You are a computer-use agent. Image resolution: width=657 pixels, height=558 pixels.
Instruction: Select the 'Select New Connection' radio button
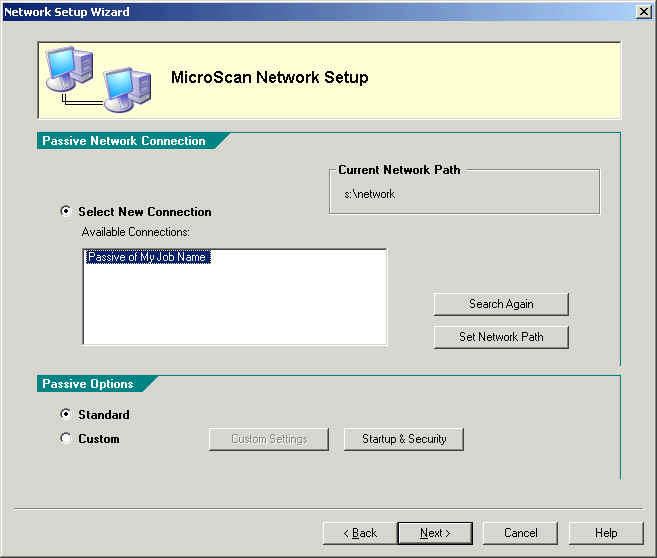point(66,211)
